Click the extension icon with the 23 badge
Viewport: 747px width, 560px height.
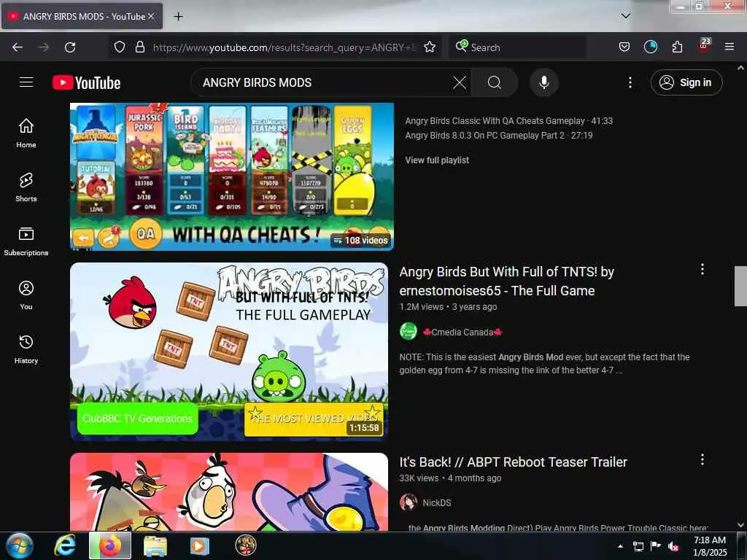(x=704, y=45)
